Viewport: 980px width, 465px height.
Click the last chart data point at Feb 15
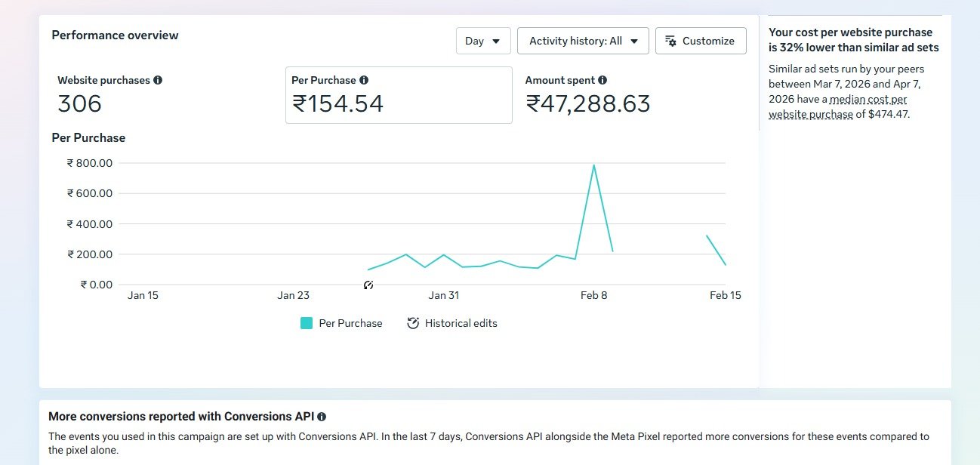pos(726,265)
